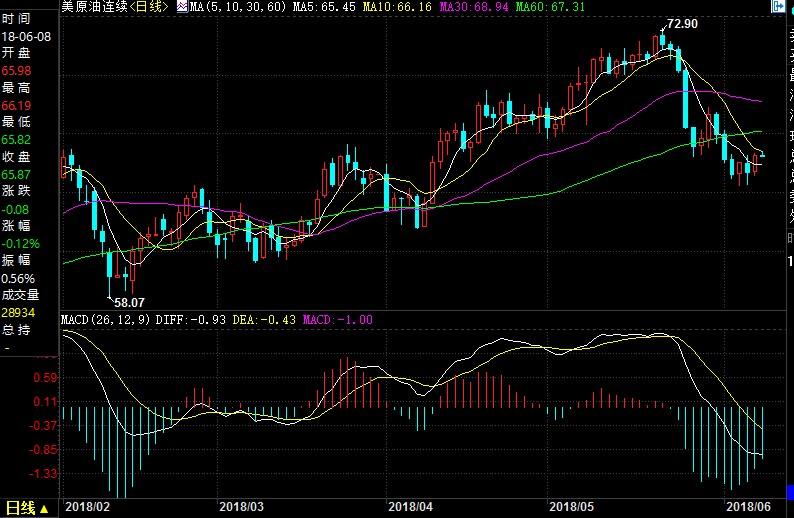Click the 开盘 label
Image resolution: width=794 pixels, height=518 pixels.
[16, 53]
